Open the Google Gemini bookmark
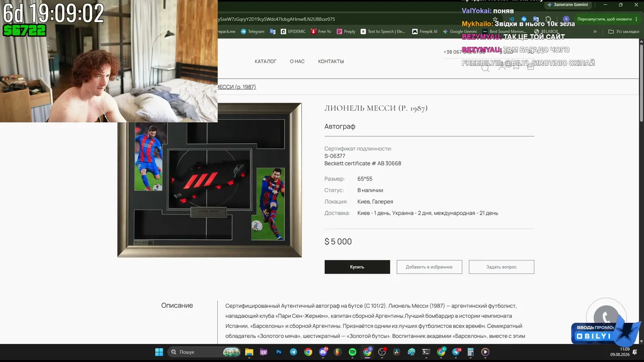644x362 pixels. pyautogui.click(x=460, y=31)
